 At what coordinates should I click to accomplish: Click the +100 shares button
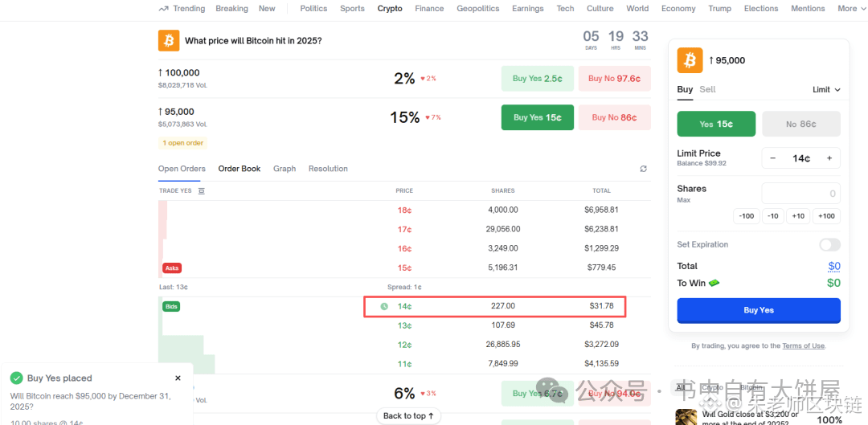(x=826, y=216)
